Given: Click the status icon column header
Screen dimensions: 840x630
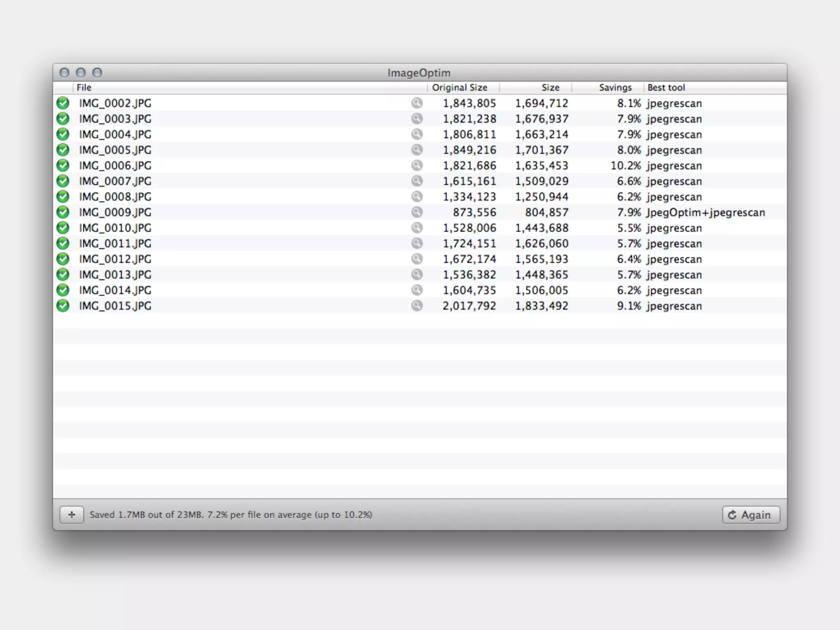Looking at the screenshot, I should coord(63,87).
